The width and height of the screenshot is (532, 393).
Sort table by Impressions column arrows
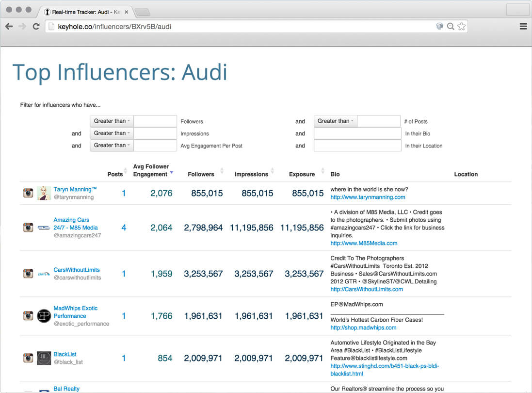tap(273, 171)
